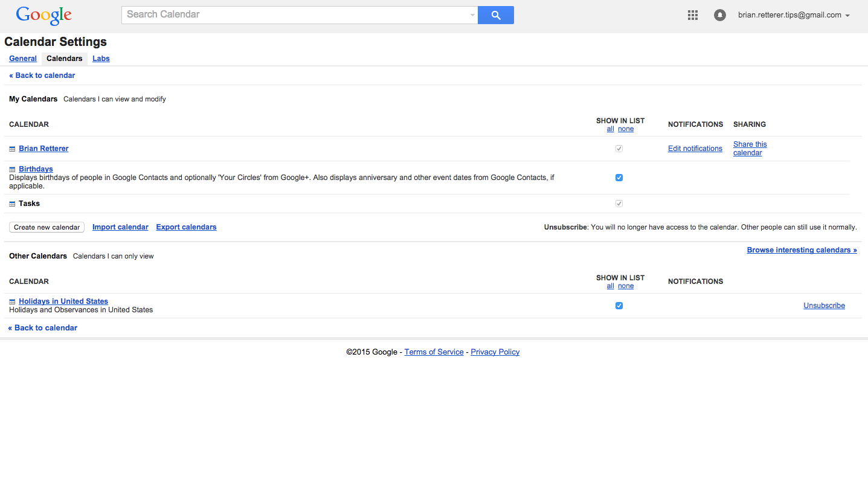The height and width of the screenshot is (502, 868).
Task: Unsubscribe from Holidays in United States
Action: [824, 306]
